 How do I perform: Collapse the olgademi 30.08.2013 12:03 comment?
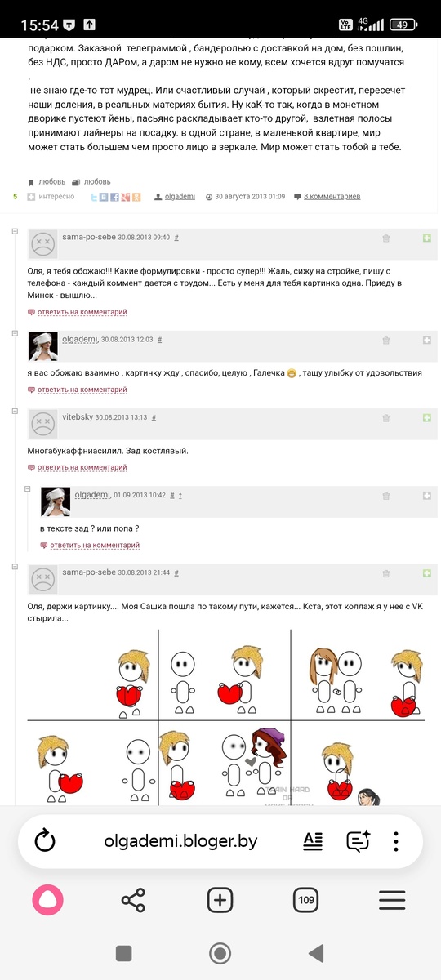pyautogui.click(x=16, y=334)
